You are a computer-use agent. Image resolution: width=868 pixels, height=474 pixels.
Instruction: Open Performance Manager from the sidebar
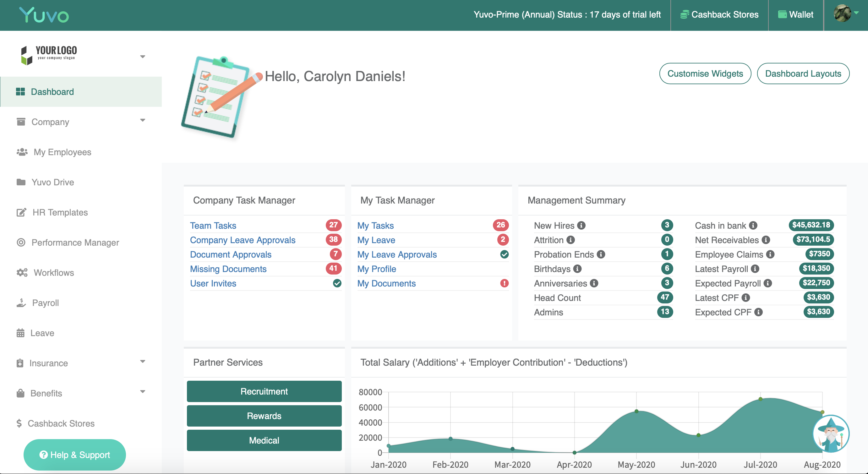(75, 242)
